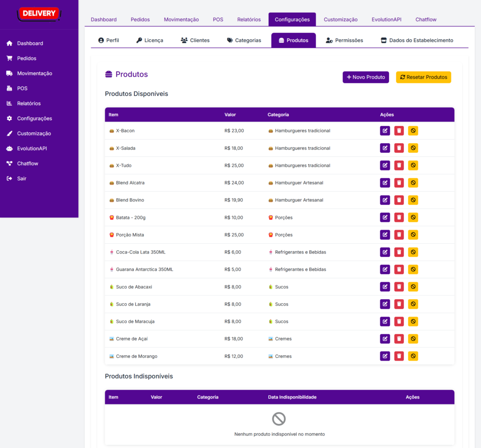
Task: Open the Customização menu at the top
Action: [341, 19]
